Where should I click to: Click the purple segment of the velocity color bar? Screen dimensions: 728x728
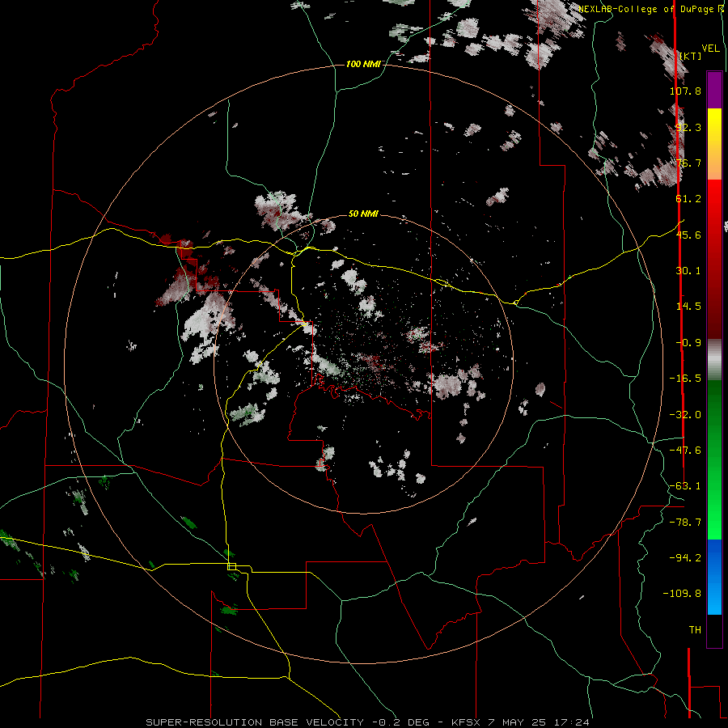point(714,90)
